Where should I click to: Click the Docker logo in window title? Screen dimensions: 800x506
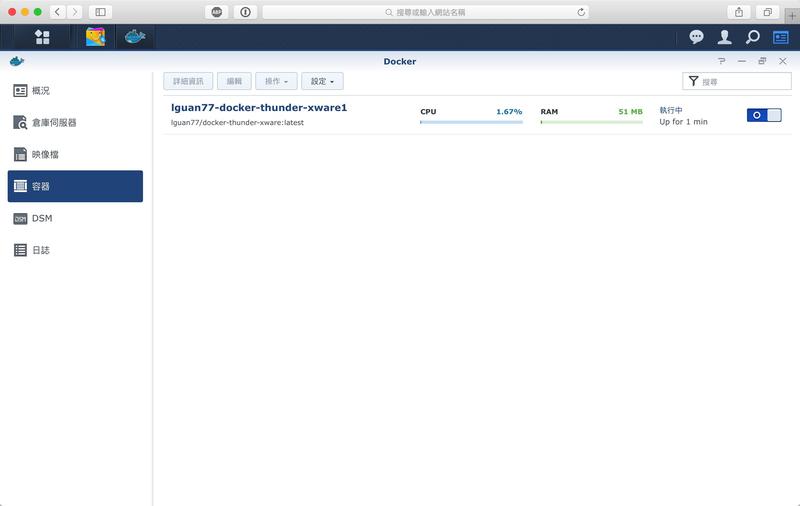click(x=17, y=61)
